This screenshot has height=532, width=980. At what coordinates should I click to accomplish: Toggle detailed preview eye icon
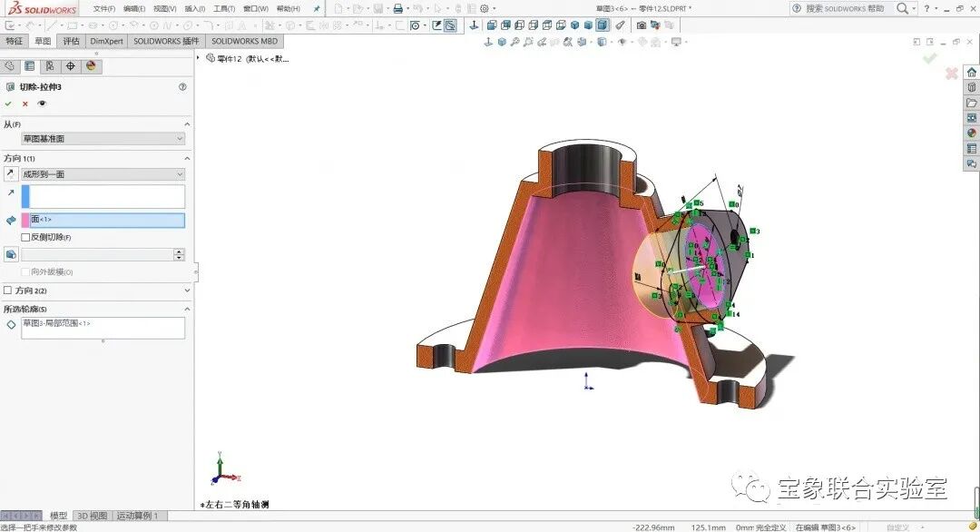(42, 103)
